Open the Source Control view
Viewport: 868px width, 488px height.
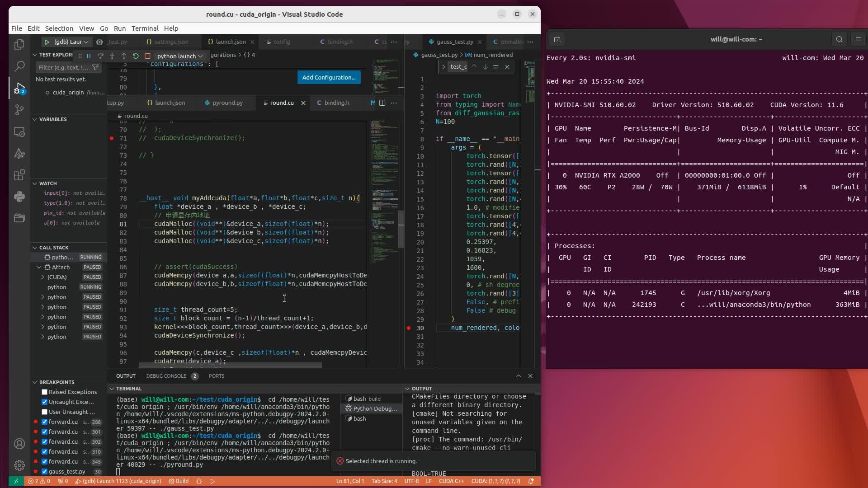19,110
